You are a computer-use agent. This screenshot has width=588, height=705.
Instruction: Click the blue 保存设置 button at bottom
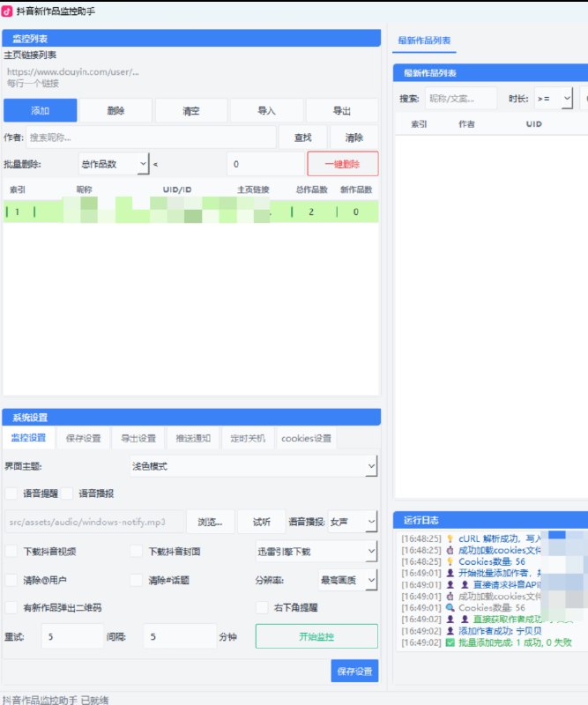click(354, 671)
